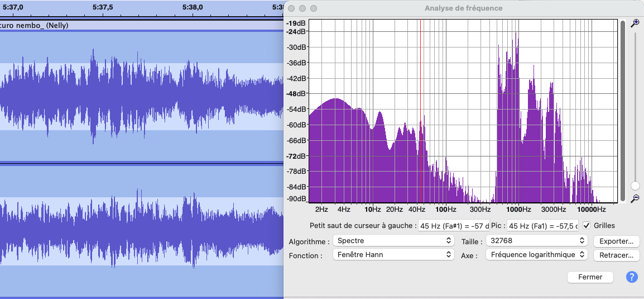The image size is (644, 299).
Task: Click the cursor frequency readout field
Action: coord(454,226)
